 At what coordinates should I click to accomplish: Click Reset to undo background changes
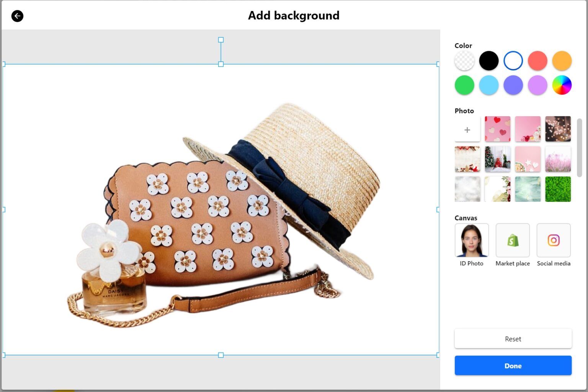click(513, 338)
